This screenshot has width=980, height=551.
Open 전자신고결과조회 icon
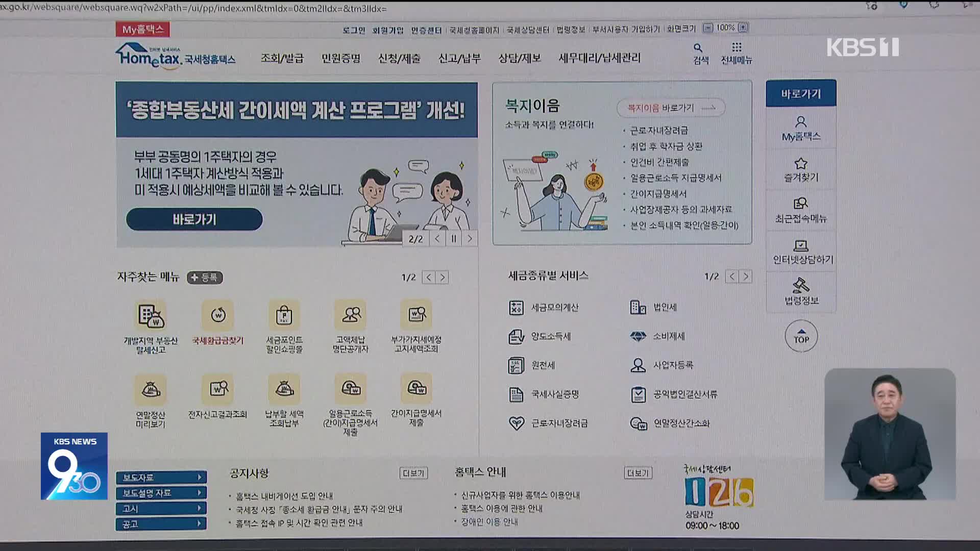click(x=218, y=390)
